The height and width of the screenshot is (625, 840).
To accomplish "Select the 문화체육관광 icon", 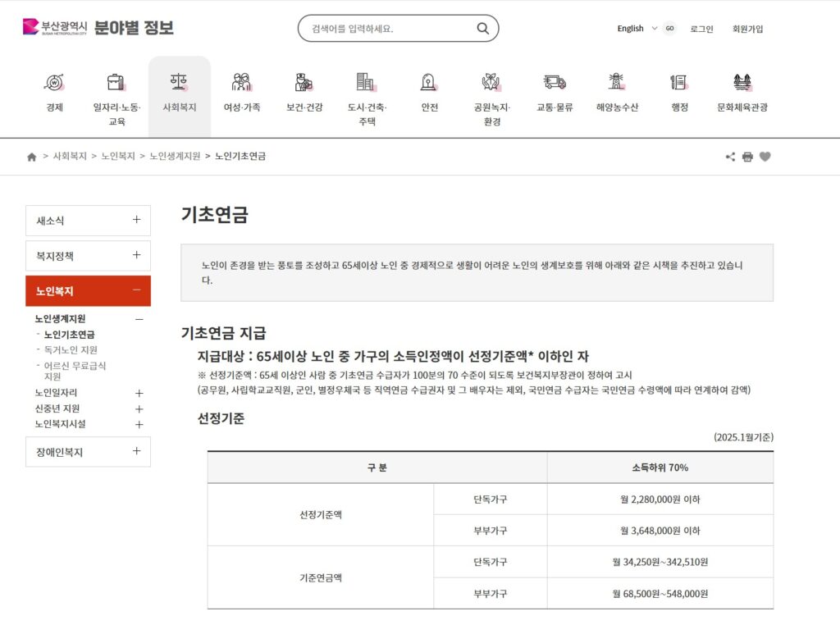I will click(x=742, y=90).
